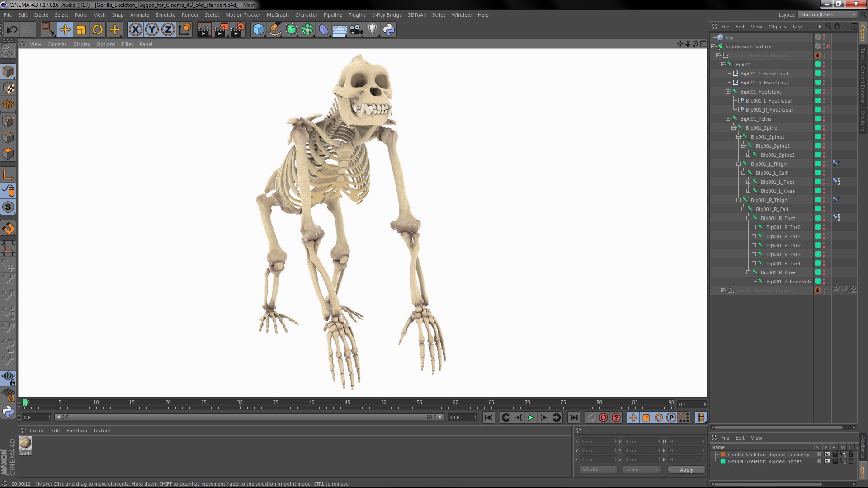The height and width of the screenshot is (488, 868).
Task: Open the V-Ray Bridge menu
Action: 387,15
